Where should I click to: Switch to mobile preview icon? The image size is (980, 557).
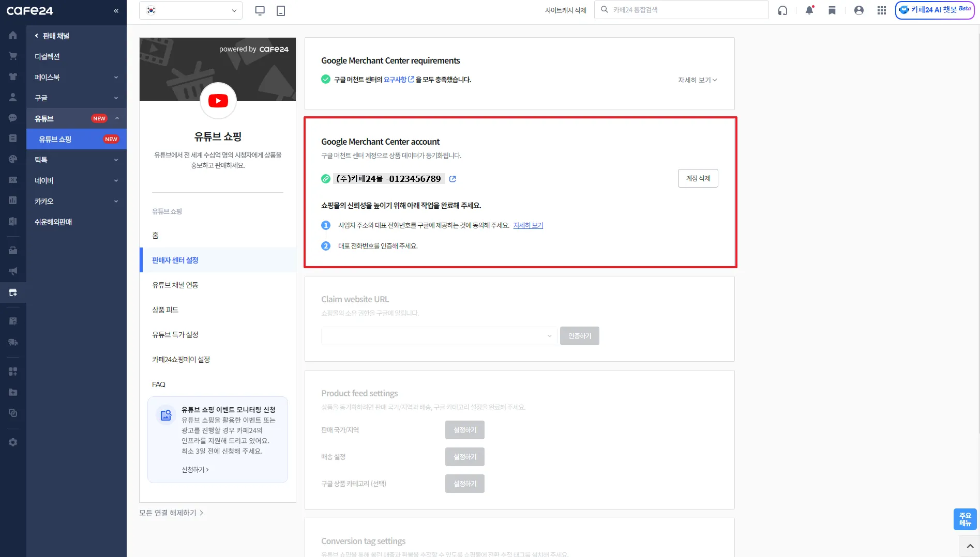pyautogui.click(x=281, y=10)
